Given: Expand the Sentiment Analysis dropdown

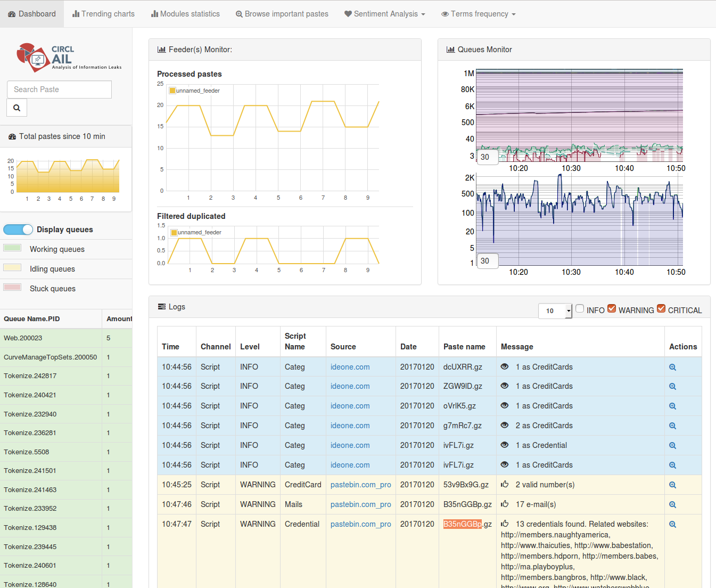Looking at the screenshot, I should [384, 14].
